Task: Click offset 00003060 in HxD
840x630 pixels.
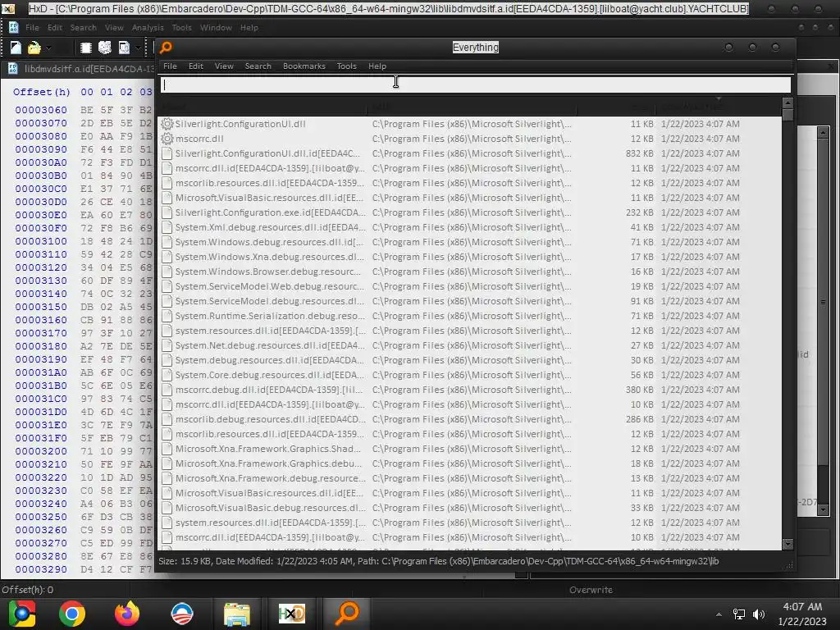Action: pyautogui.click(x=41, y=110)
